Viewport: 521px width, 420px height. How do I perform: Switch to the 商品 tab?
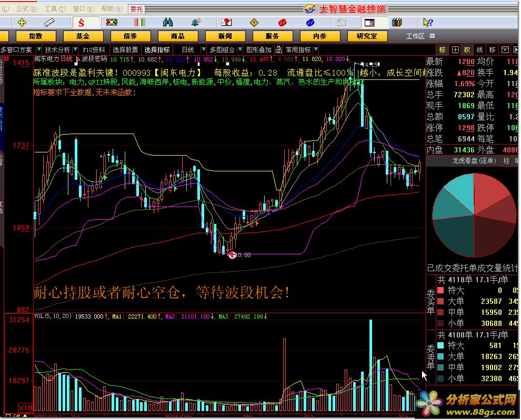coord(178,36)
